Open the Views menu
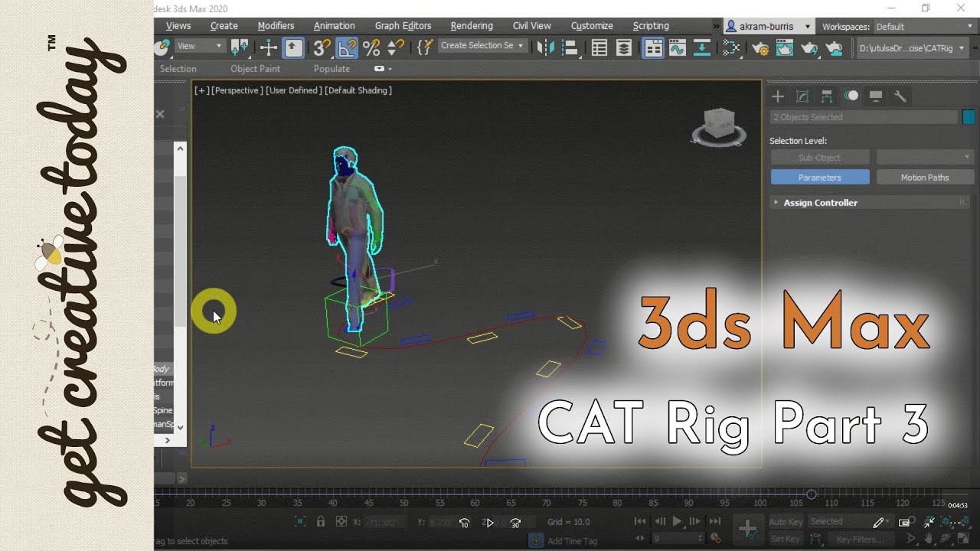The height and width of the screenshot is (551, 980). point(178,26)
